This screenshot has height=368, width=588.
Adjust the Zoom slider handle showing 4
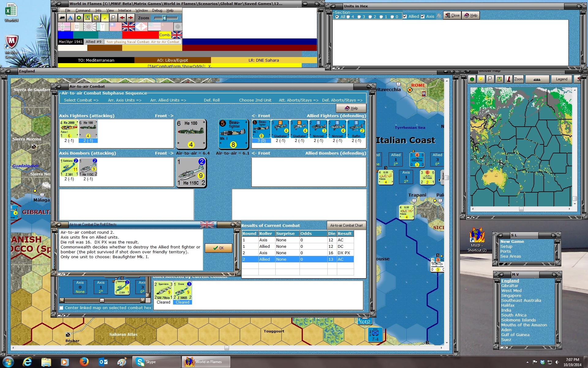pos(164,18)
